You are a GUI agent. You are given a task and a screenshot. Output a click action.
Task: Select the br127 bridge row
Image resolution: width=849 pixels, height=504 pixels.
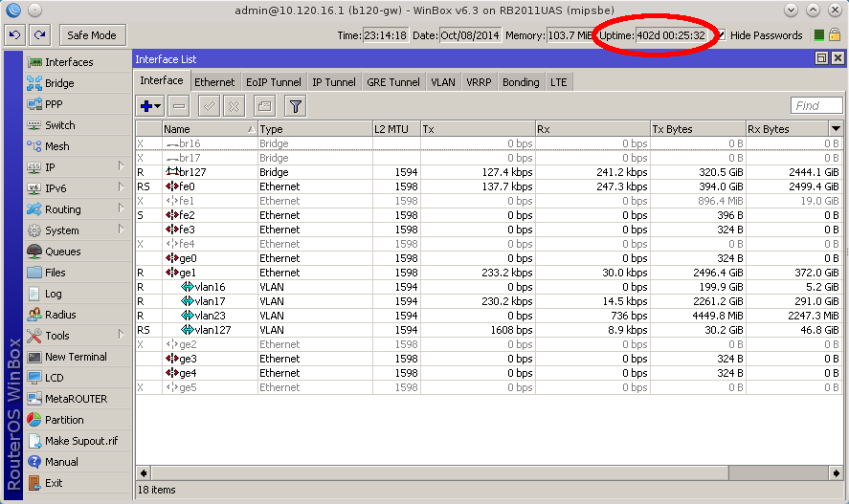click(489, 172)
